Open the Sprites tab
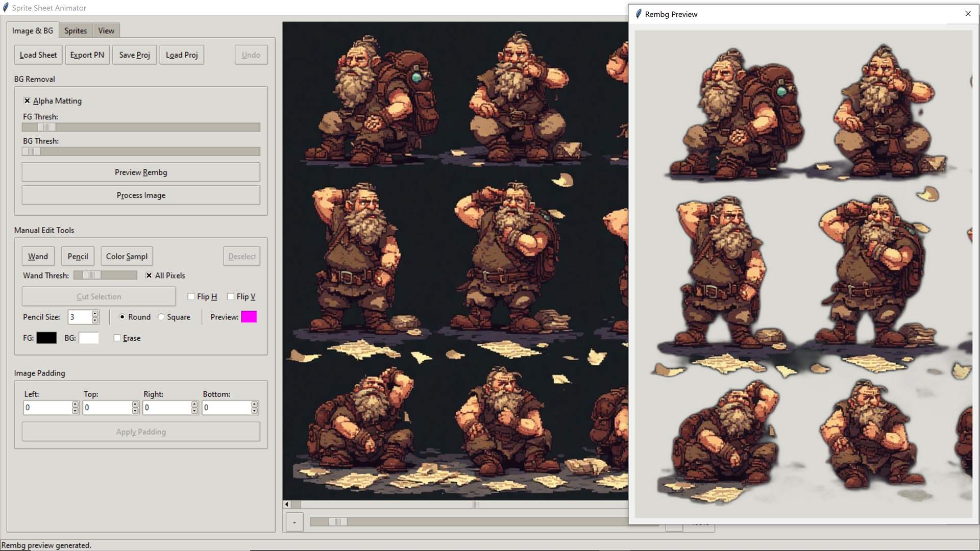 pyautogui.click(x=76, y=31)
